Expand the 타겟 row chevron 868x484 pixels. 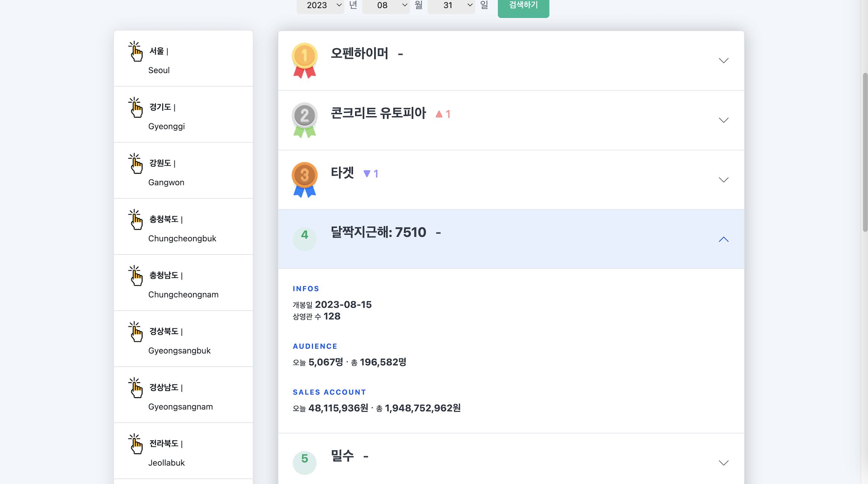[723, 180]
